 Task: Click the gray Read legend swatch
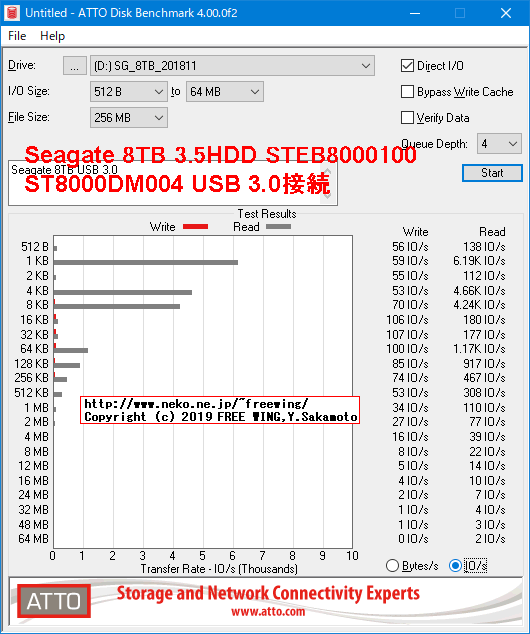click(278, 227)
